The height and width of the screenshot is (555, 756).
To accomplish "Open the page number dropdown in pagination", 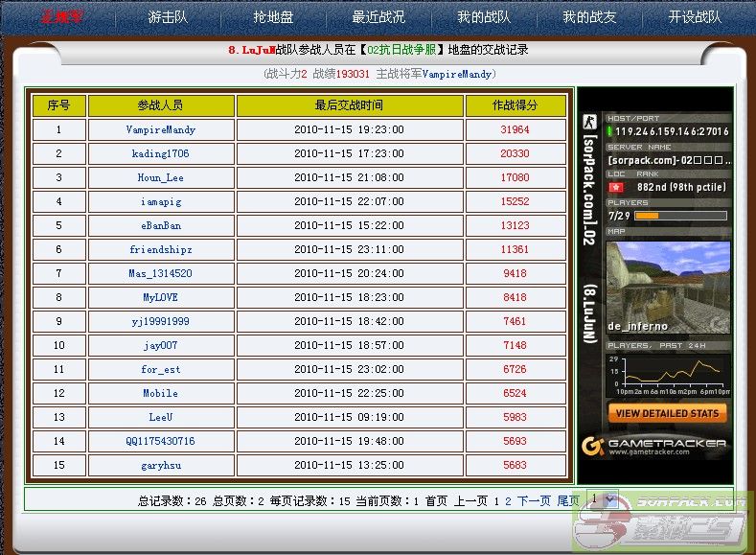I will (602, 499).
